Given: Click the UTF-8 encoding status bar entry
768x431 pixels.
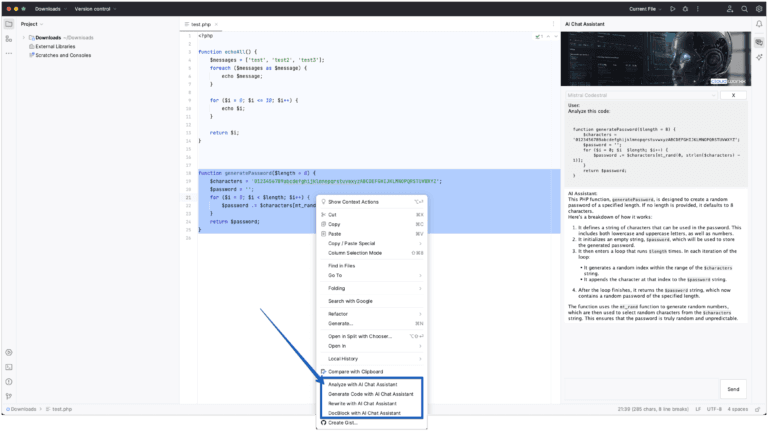Looking at the screenshot, I should tap(714, 409).
